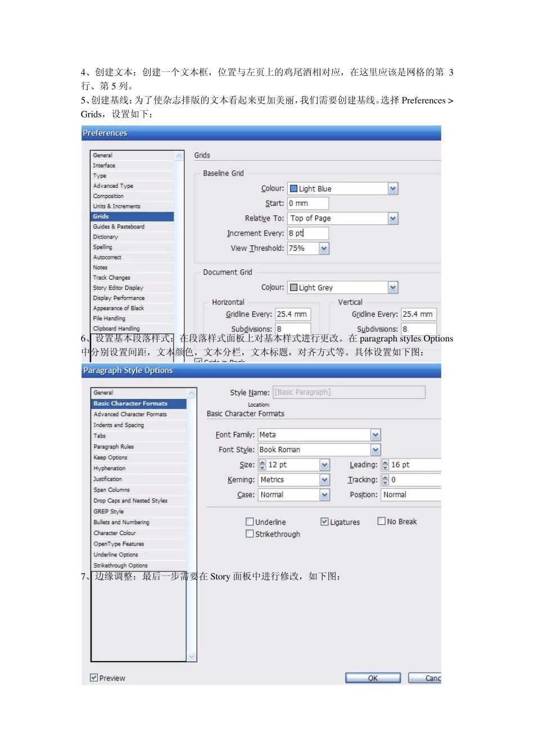The height and width of the screenshot is (756, 534).
Task: Open Notes preferences
Action: tap(132, 267)
